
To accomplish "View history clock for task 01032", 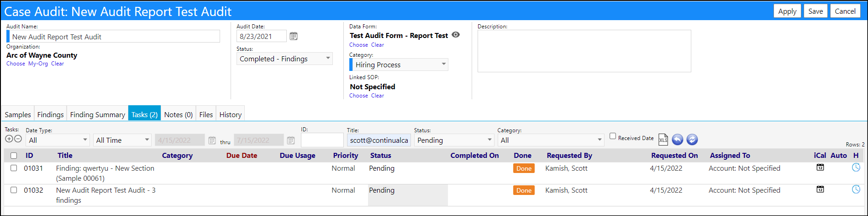I will point(856,189).
